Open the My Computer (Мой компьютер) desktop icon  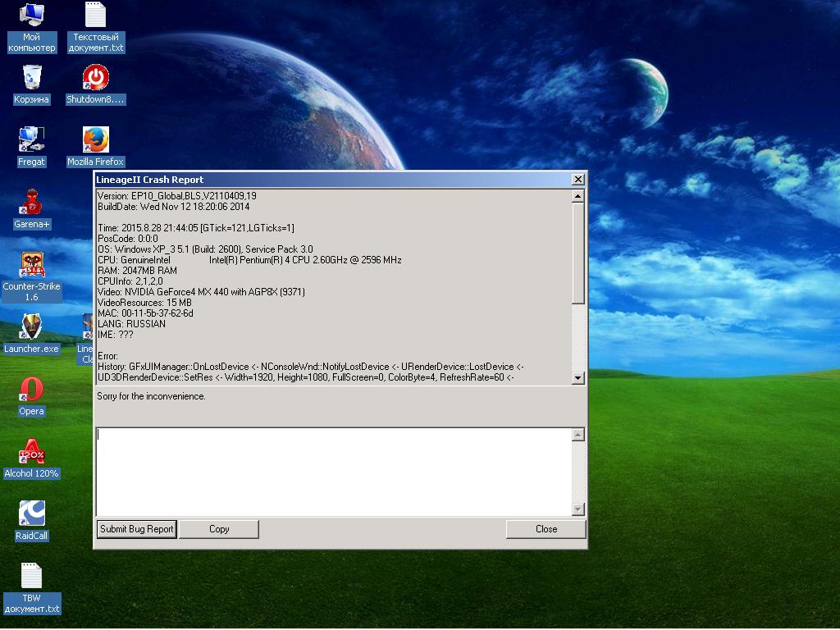click(x=31, y=27)
